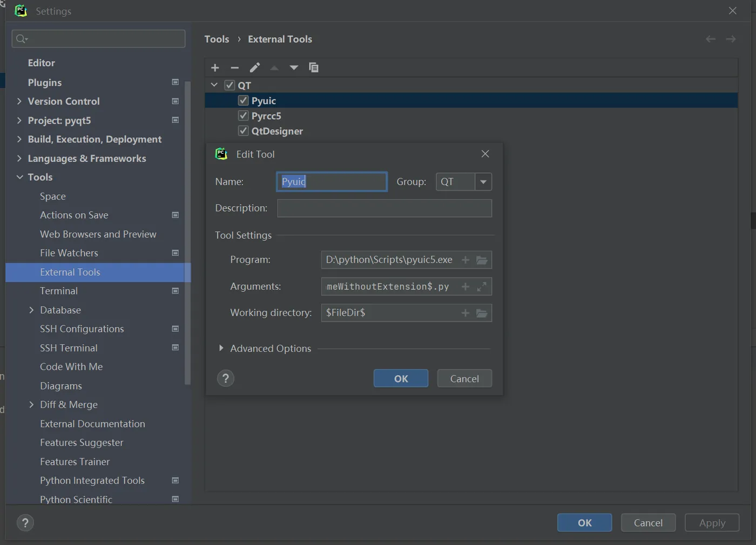The width and height of the screenshot is (756, 545).
Task: Focus the Name input field
Action: 332,182
